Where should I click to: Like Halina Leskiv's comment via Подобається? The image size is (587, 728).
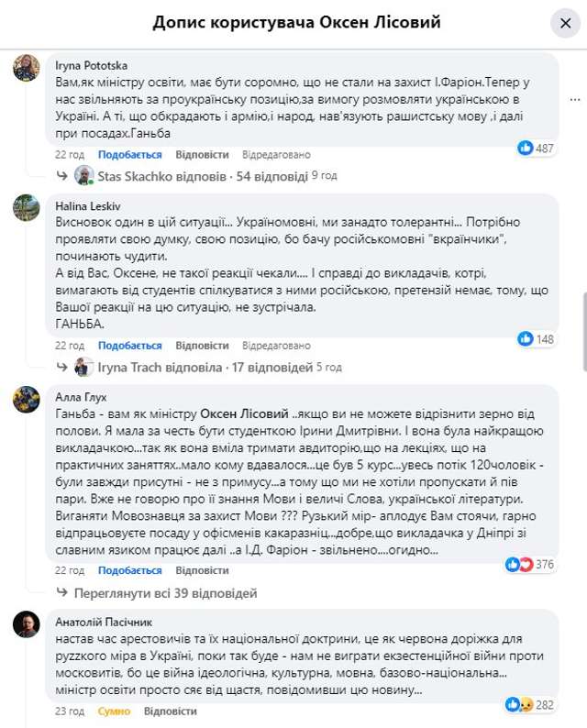pos(129,346)
